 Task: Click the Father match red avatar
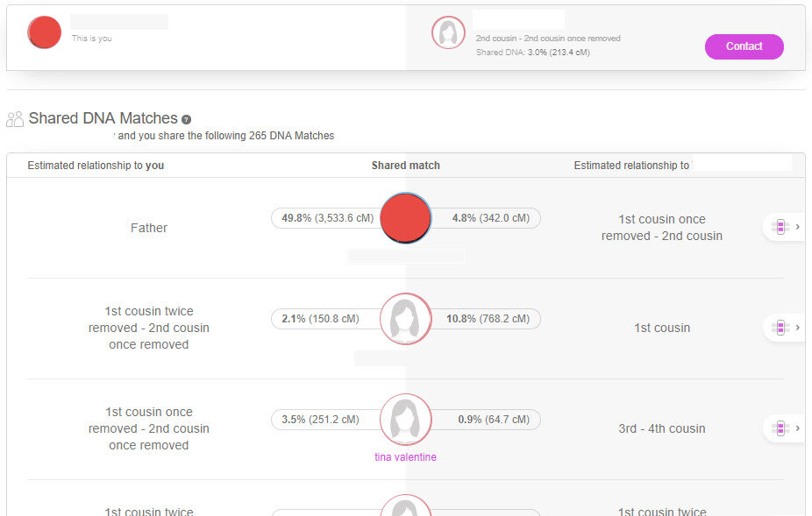pyautogui.click(x=405, y=218)
